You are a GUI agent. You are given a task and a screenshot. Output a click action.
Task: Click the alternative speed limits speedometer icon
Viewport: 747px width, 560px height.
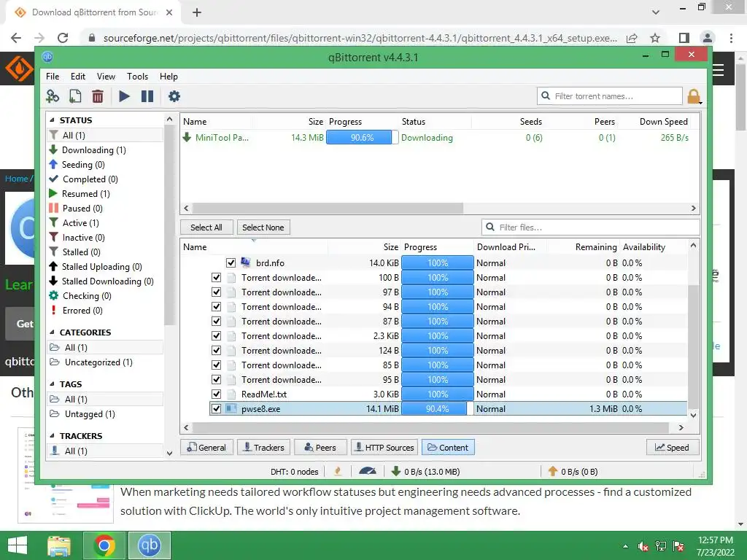[368, 472]
